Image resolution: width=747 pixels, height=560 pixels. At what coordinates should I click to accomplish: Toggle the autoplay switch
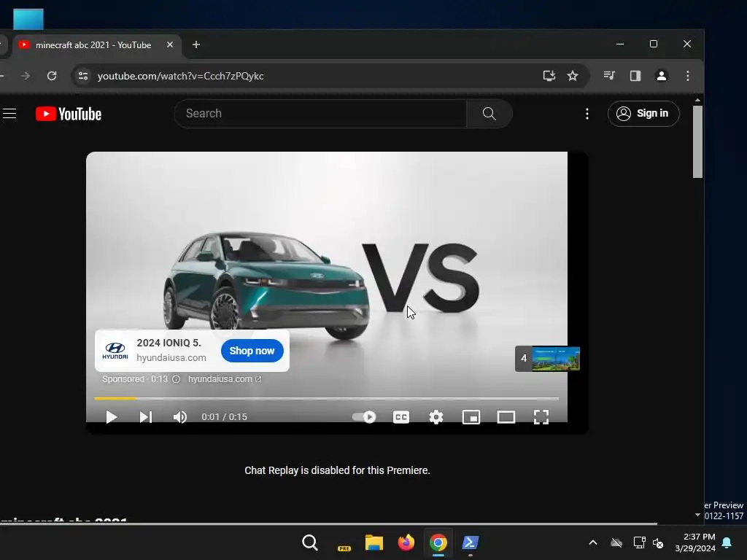coord(364,417)
